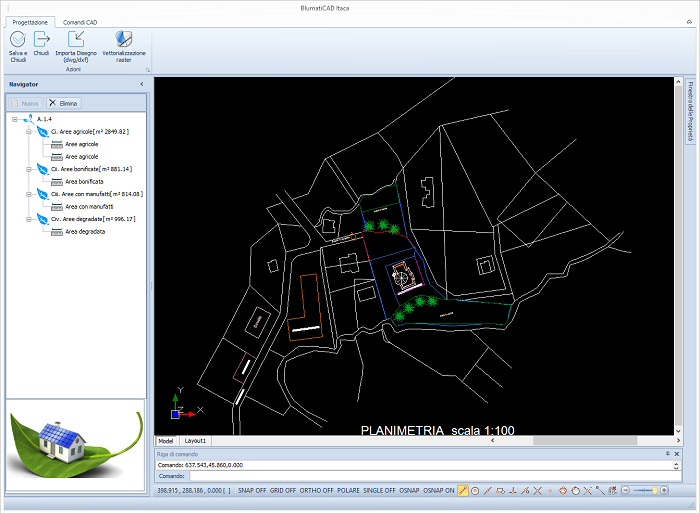Switch to the Layout1 tab
The width and height of the screenshot is (700, 514).
tap(195, 440)
